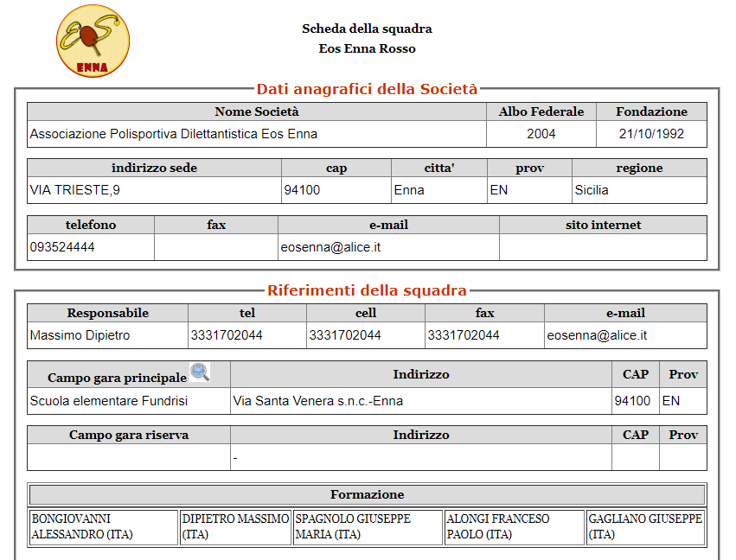Select venue 'Scuola elementare Fundrisi'
This screenshot has height=560, width=736.
point(109,401)
